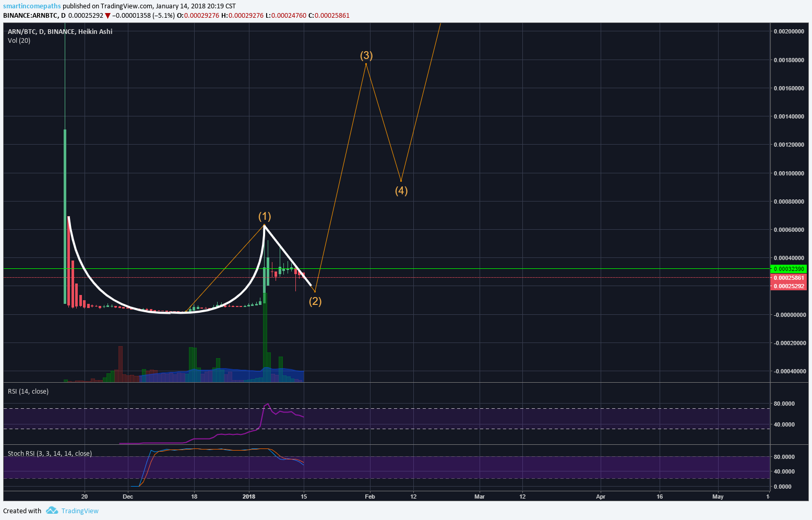Open the smartincomepaths author link
The height and width of the screenshot is (520, 812).
pyautogui.click(x=32, y=6)
